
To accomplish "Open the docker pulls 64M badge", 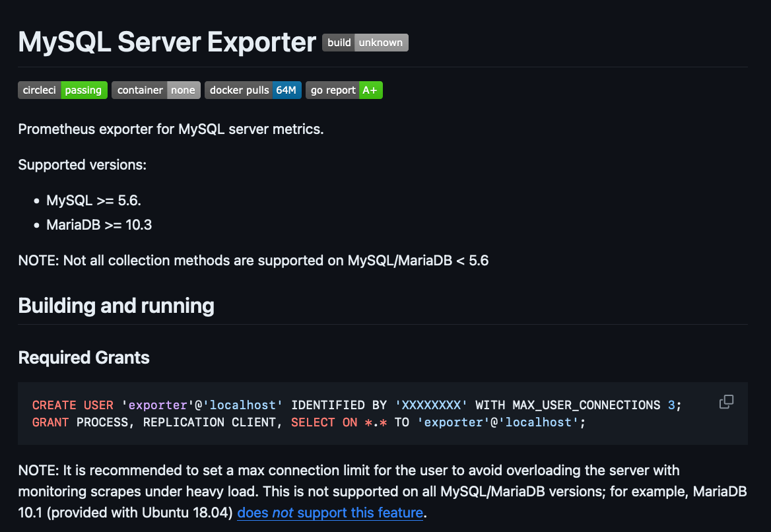I will tap(253, 90).
